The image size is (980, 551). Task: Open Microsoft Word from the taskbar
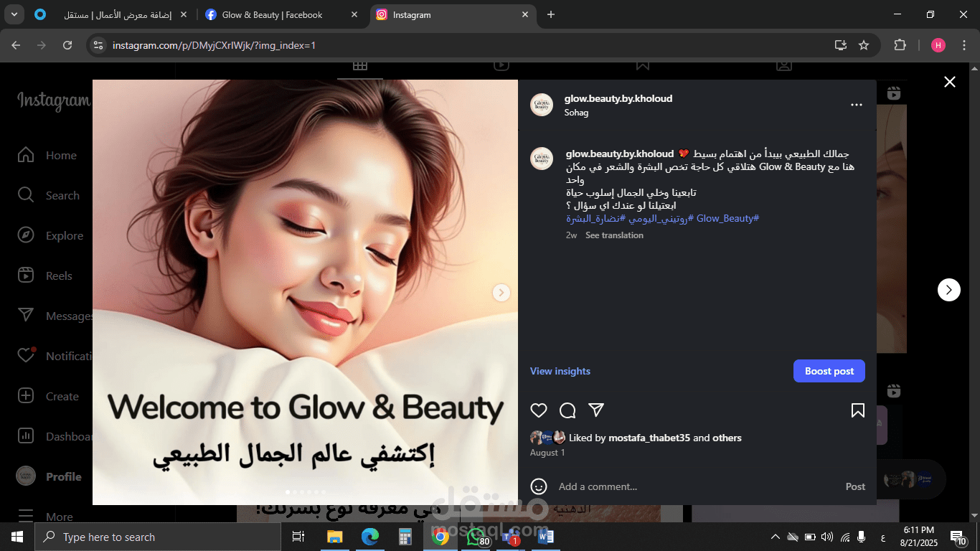[545, 537]
